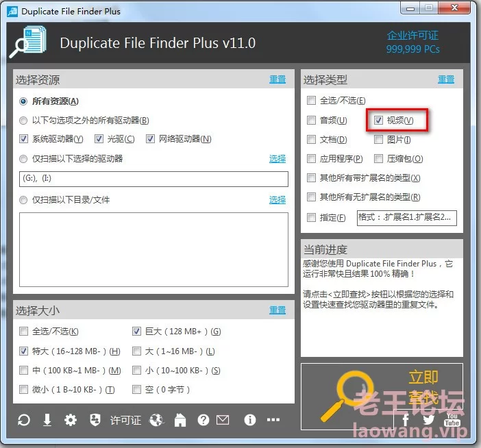Click the refresh icon in bottom toolbar

(x=24, y=420)
